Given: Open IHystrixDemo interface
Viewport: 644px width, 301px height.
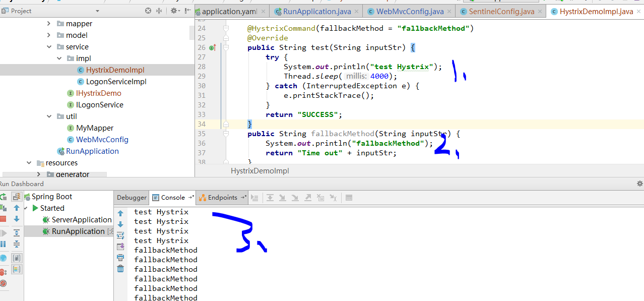Looking at the screenshot, I should coord(98,93).
